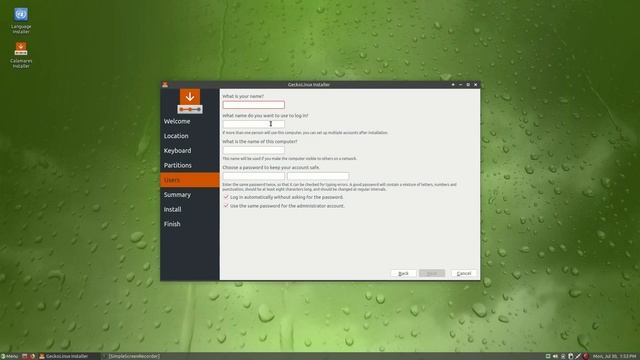Minimize the GeckoLinux Installer window
The image size is (640, 360).
[x=460, y=84]
